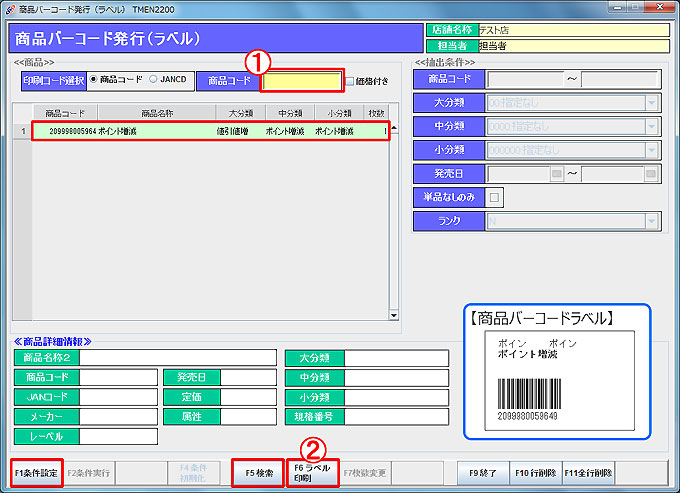Screen dimensions: 680x493
Task: Click the 担当者 field
Action: pos(574,46)
